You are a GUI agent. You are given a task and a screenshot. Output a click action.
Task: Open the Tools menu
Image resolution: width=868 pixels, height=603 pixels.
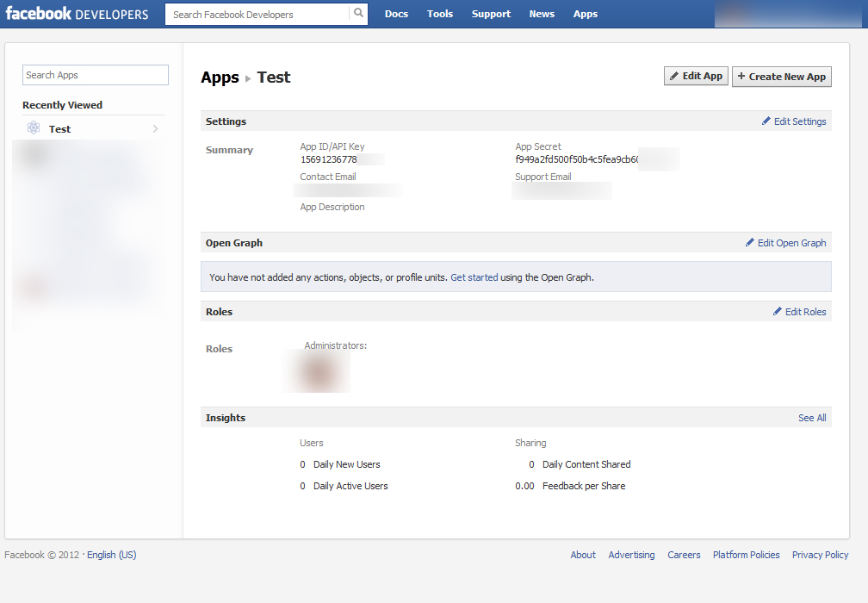(440, 14)
